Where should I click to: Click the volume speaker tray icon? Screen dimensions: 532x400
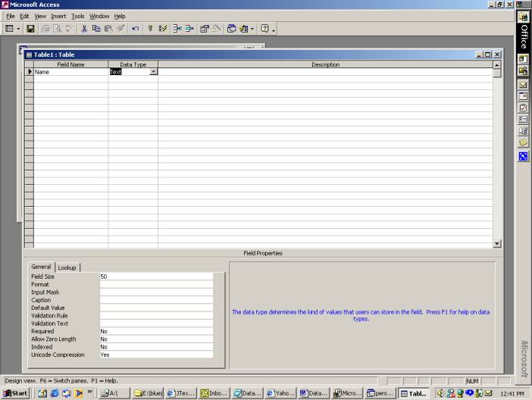(x=440, y=393)
